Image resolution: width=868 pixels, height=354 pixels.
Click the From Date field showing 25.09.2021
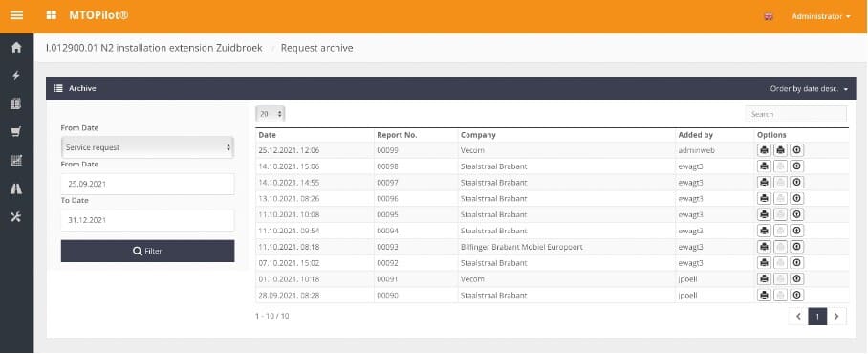click(147, 184)
